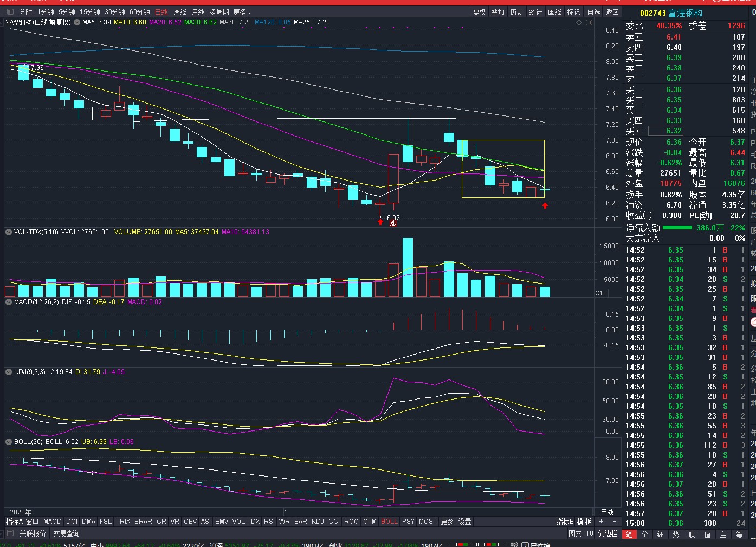
Task: Click 指标A indicator group
Action: pyautogui.click(x=14, y=522)
